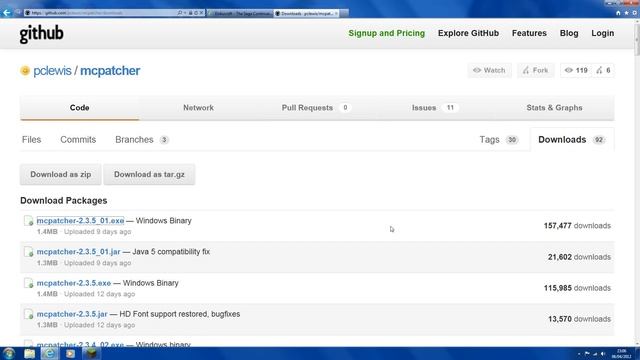Open Signup and Pricing link
This screenshot has height=360, width=640.
[x=387, y=33]
